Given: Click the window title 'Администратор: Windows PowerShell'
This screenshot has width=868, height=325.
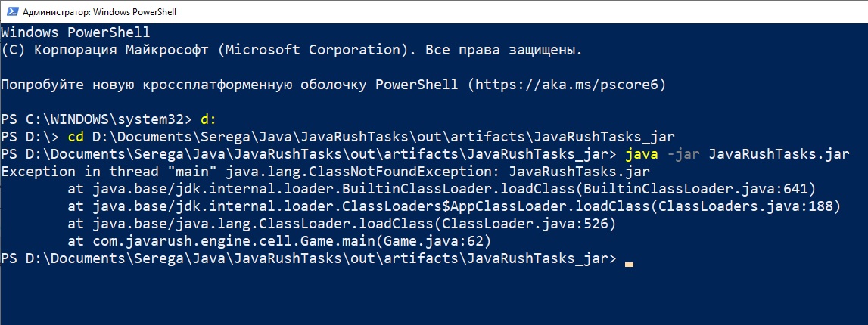Looking at the screenshot, I should coord(114,11).
